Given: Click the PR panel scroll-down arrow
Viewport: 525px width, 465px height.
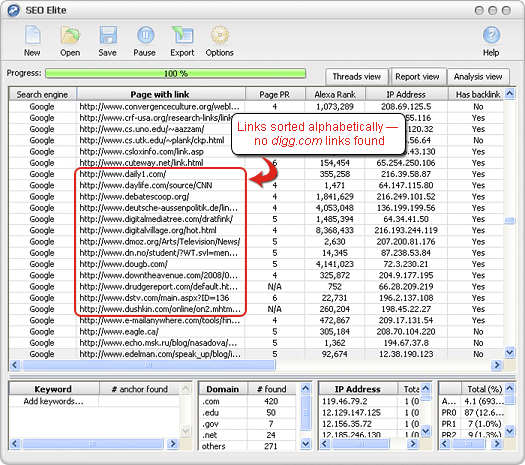Looking at the screenshot, I should pos(510,431).
